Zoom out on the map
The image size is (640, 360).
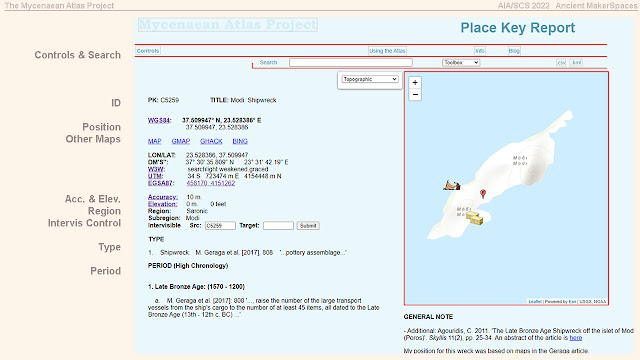[x=415, y=94]
